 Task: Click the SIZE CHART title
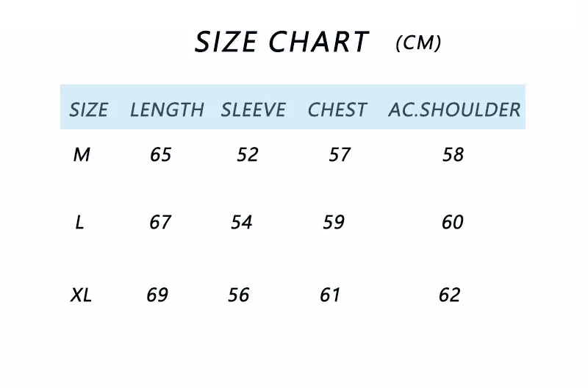pyautogui.click(x=282, y=41)
